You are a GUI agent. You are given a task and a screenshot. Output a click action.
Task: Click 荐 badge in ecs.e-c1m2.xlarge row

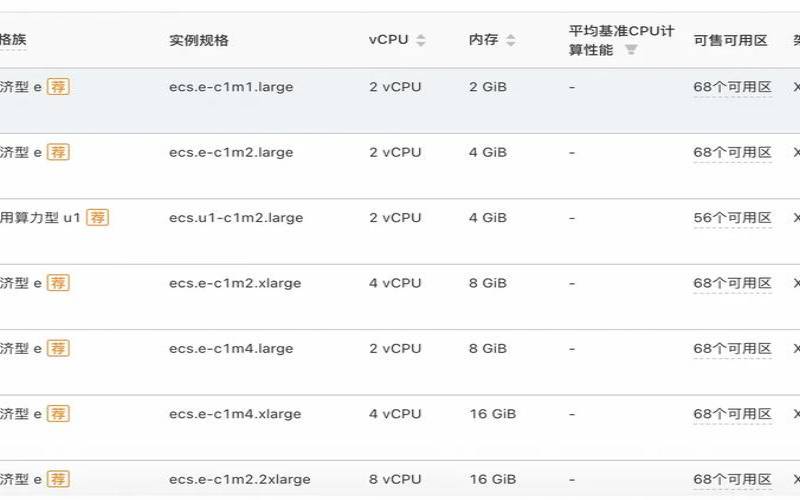[59, 283]
